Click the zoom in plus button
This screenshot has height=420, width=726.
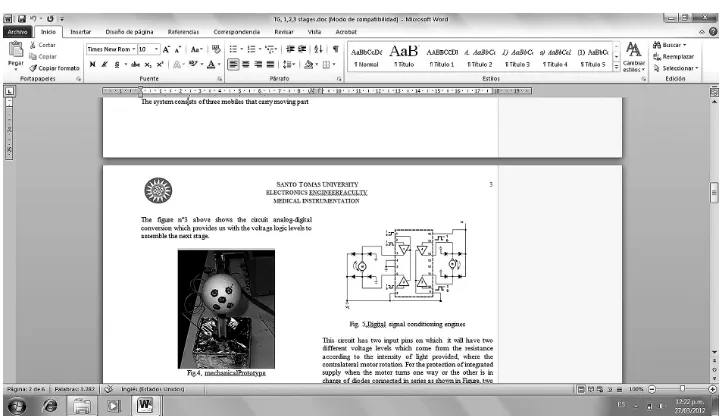click(713, 389)
